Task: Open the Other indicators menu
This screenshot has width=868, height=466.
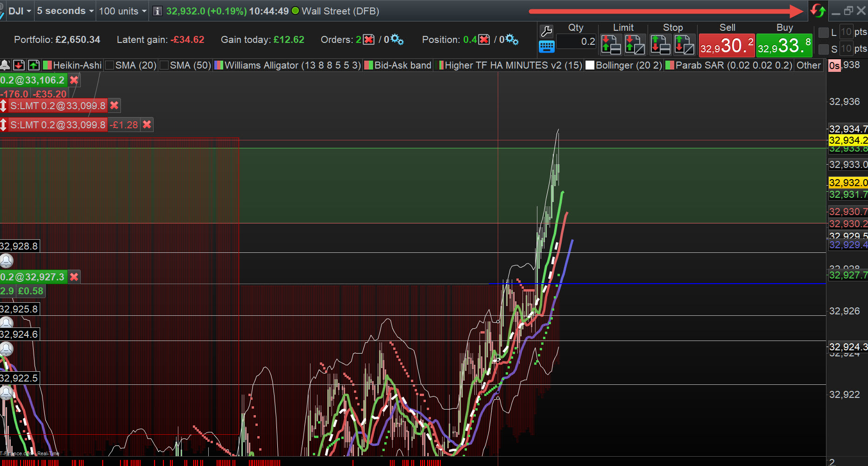Action: click(808, 65)
